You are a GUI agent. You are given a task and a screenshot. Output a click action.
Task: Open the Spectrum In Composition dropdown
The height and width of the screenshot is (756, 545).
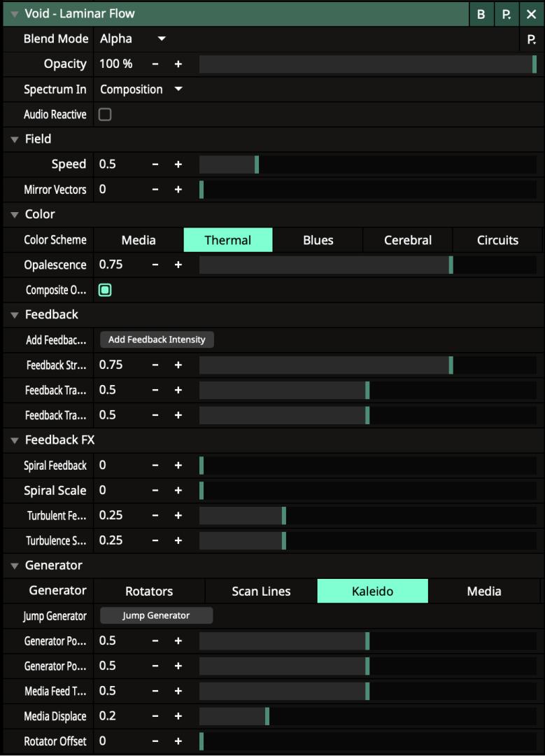click(141, 89)
